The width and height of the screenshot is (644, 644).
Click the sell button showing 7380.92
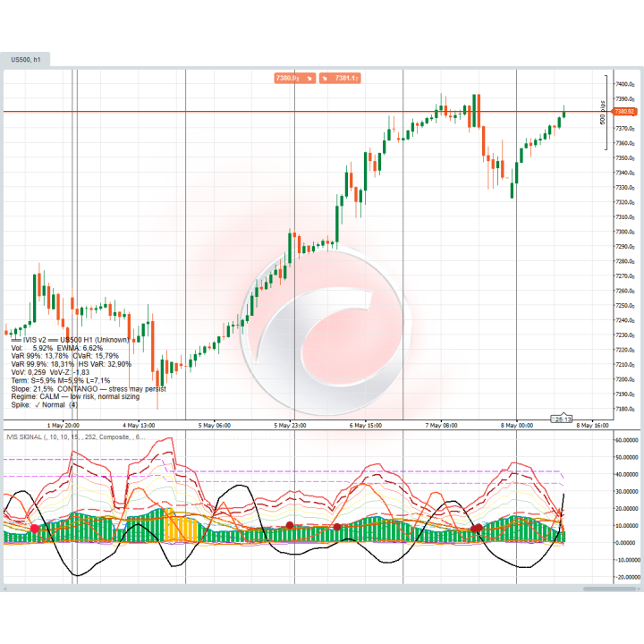click(294, 78)
